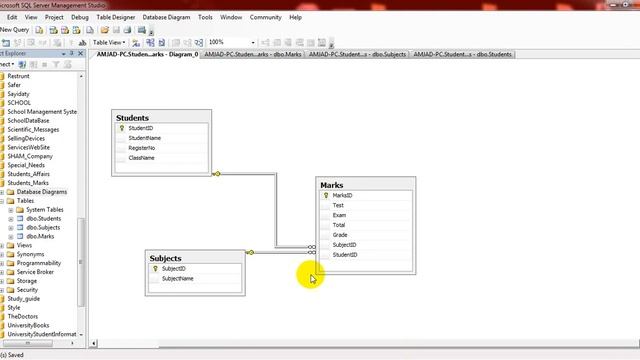
Task: Select the Database Diagrams folder
Action: pos(42,192)
